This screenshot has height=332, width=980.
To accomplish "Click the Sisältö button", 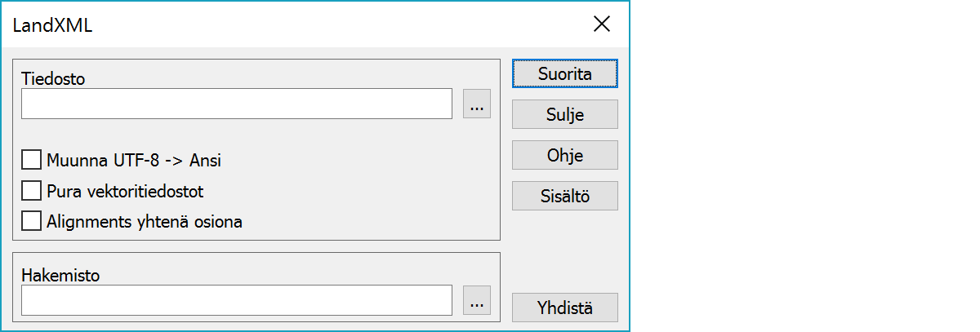I will (x=564, y=196).
